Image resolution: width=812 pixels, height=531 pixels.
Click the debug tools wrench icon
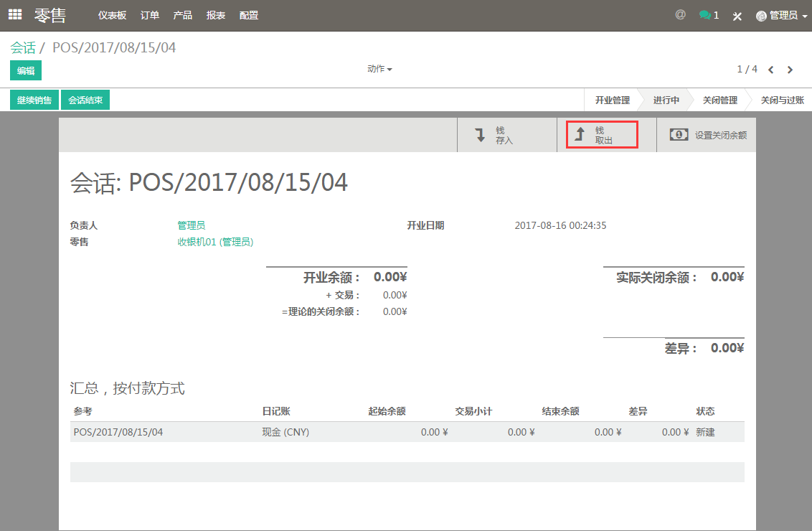[737, 16]
